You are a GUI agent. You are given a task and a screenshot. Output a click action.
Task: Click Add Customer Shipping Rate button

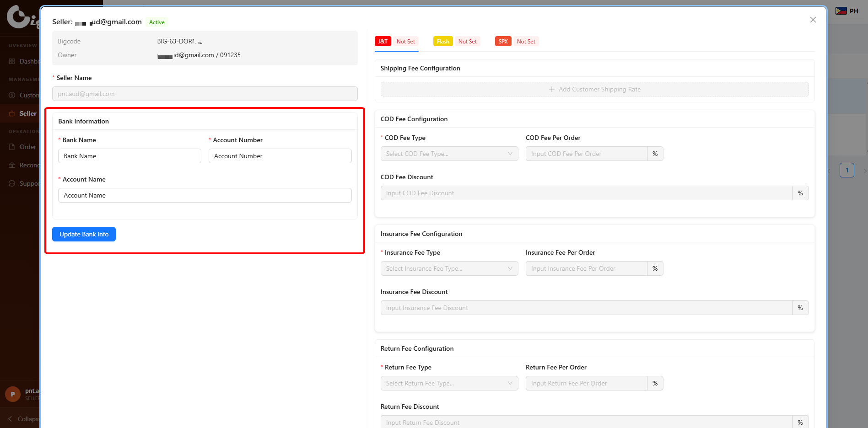[x=594, y=89]
